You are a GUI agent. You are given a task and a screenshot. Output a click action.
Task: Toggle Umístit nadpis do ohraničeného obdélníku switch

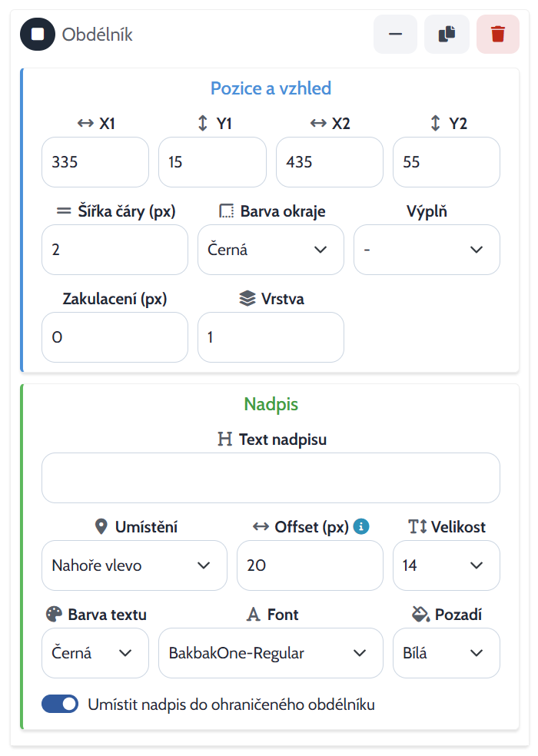click(60, 704)
